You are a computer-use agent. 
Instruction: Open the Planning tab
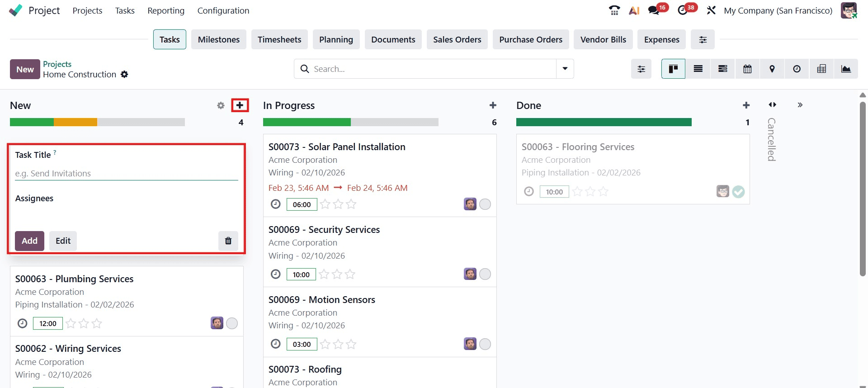[x=336, y=39]
